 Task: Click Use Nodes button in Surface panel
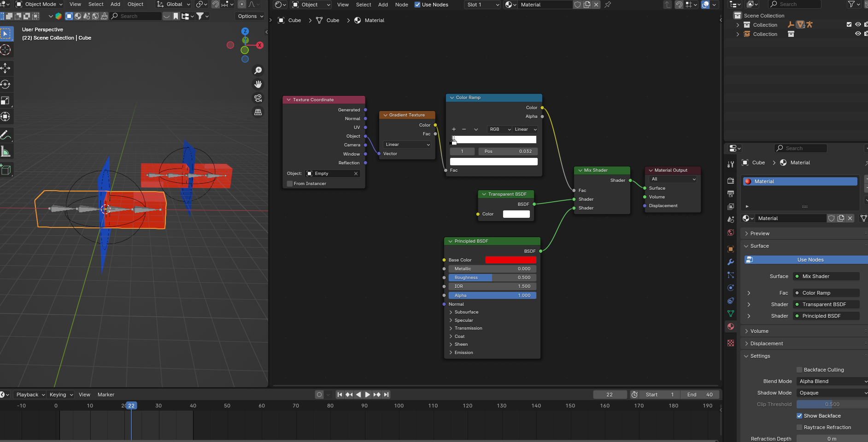tap(806, 260)
